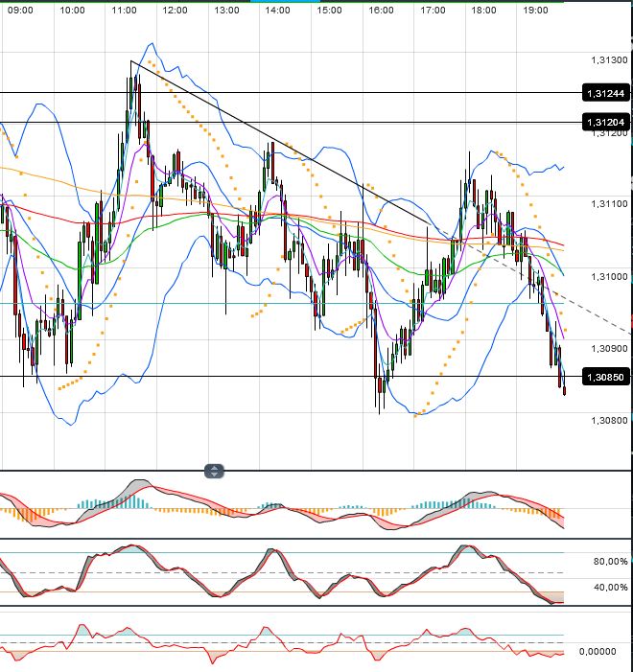Click the 40,00% stochastic level label
This screenshot has width=633, height=672.
(610, 587)
